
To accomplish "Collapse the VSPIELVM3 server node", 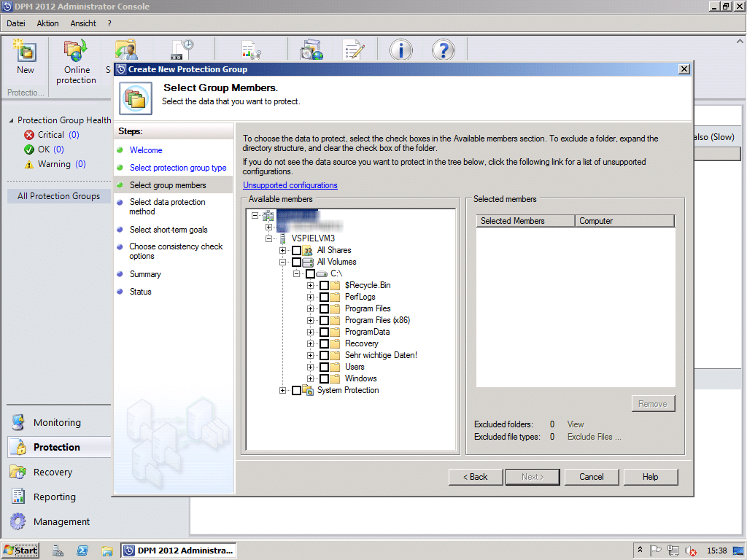I will (268, 238).
